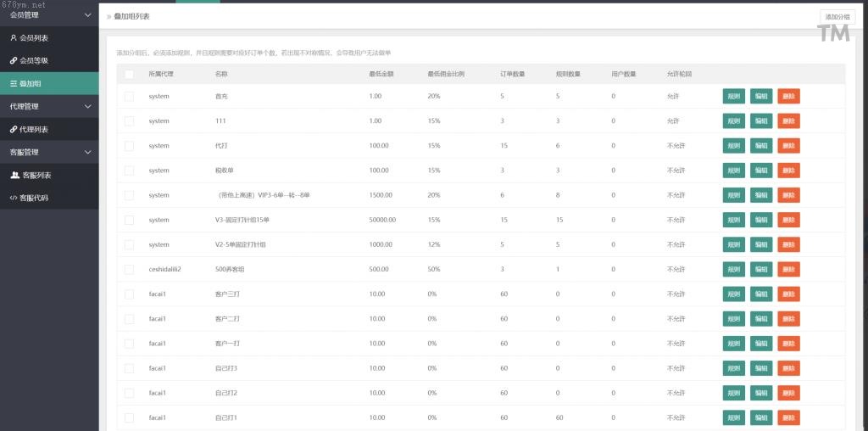Open 规则 for the V3-固定打针组15单 row
This screenshot has width=868, height=431.
point(733,220)
